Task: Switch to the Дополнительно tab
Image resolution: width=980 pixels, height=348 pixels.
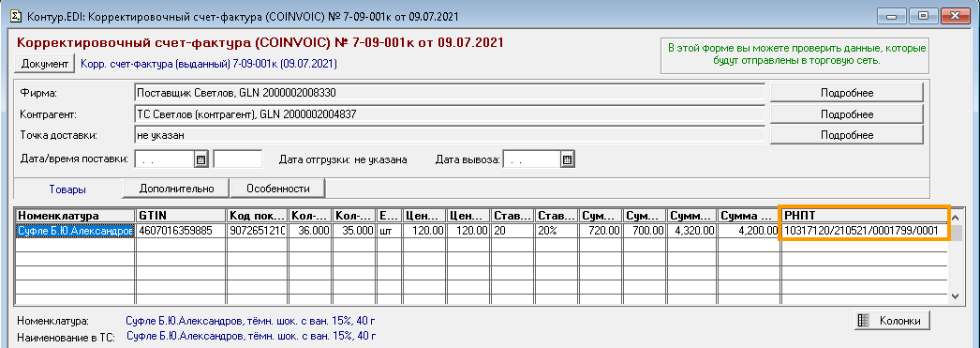Action: (177, 189)
